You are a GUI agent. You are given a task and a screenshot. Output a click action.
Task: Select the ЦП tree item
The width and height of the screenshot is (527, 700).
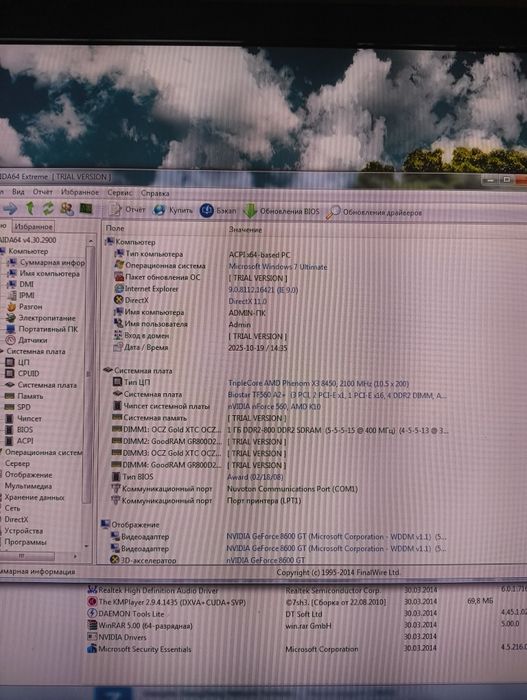[17, 362]
